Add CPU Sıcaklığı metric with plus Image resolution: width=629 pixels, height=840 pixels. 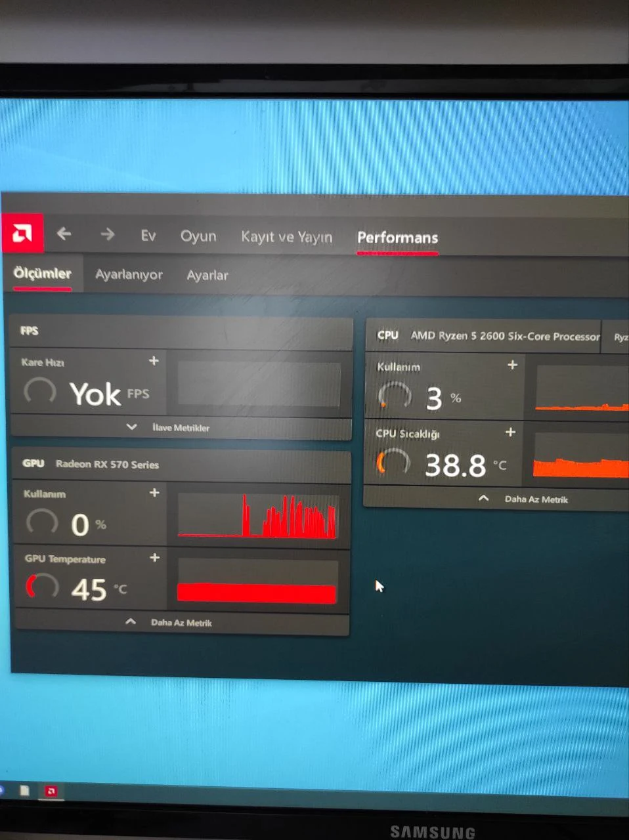(x=510, y=432)
